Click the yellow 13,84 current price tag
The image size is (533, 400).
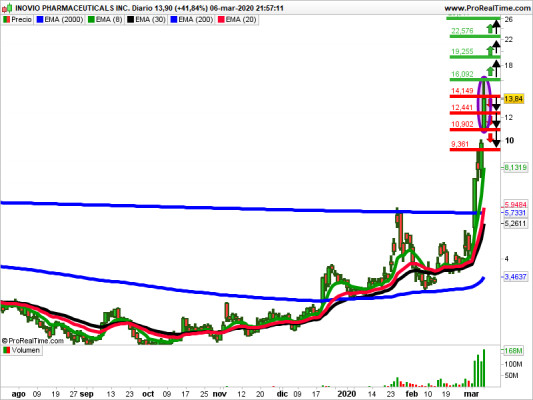click(x=513, y=99)
